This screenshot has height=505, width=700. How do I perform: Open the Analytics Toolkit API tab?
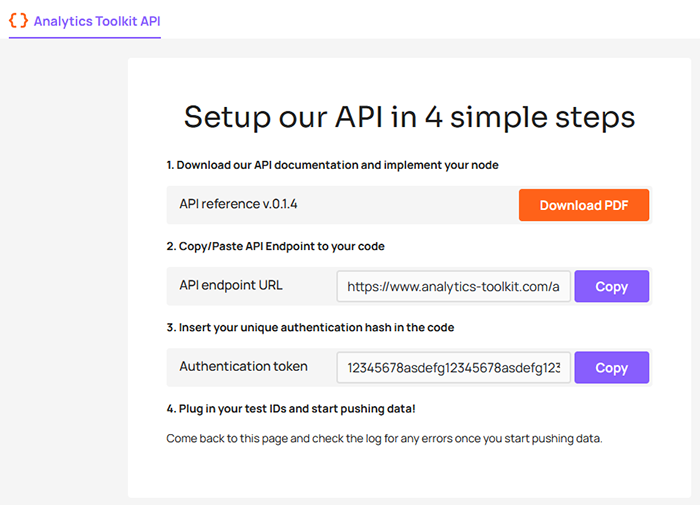[85, 21]
